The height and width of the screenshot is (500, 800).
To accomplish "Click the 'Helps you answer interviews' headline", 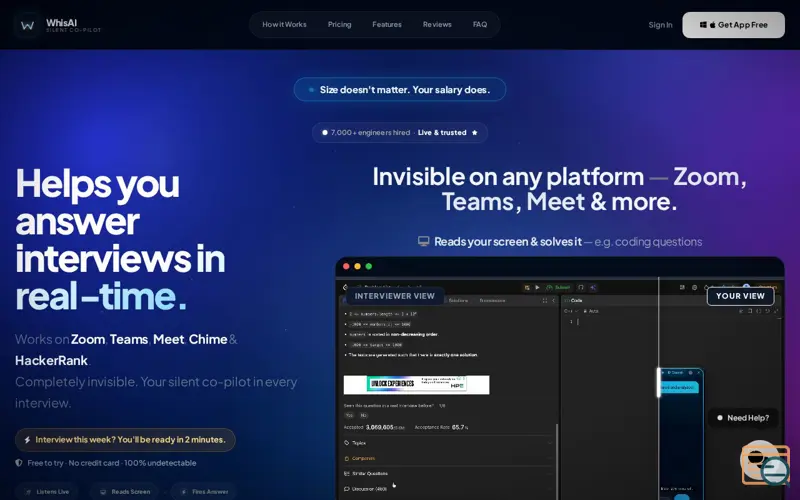I will [x=120, y=239].
